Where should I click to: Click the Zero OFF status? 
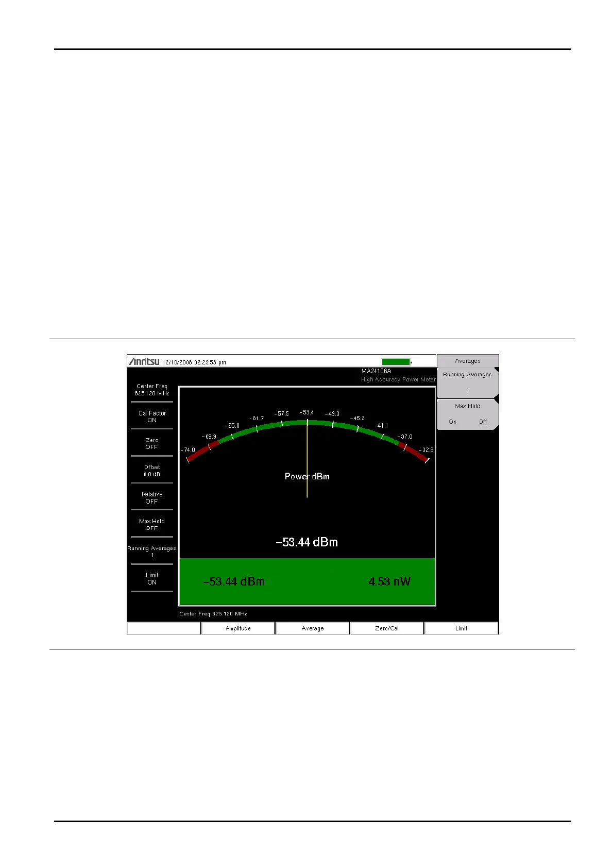point(152,444)
